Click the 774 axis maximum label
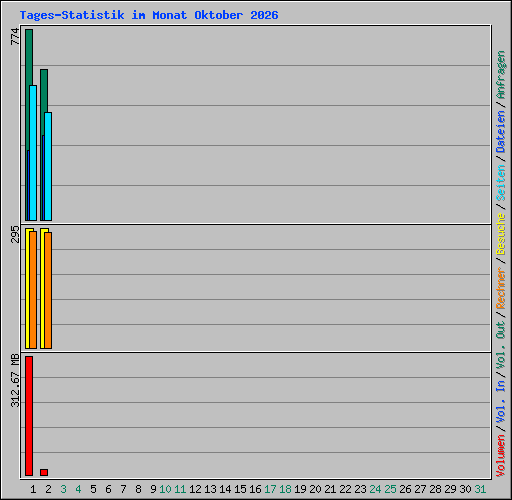The height and width of the screenshot is (500, 512). click(x=15, y=36)
